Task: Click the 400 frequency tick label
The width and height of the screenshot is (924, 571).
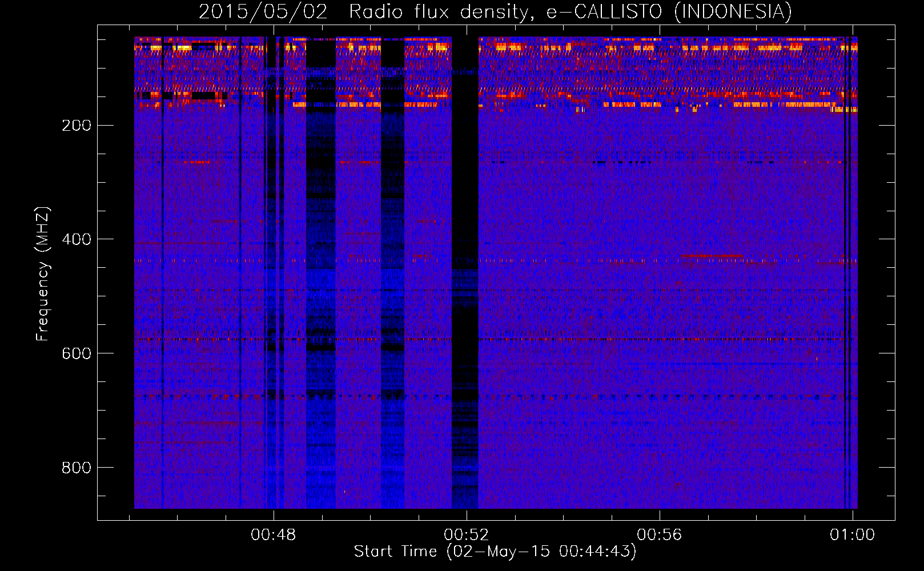Action: point(77,239)
